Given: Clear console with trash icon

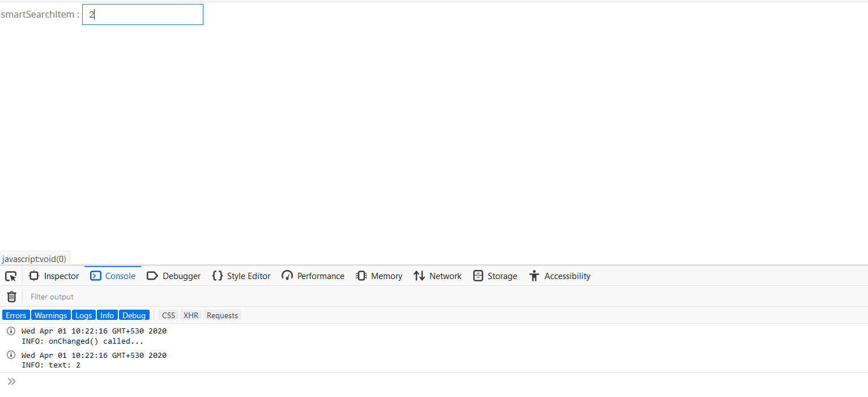Looking at the screenshot, I should pyautogui.click(x=11, y=297).
